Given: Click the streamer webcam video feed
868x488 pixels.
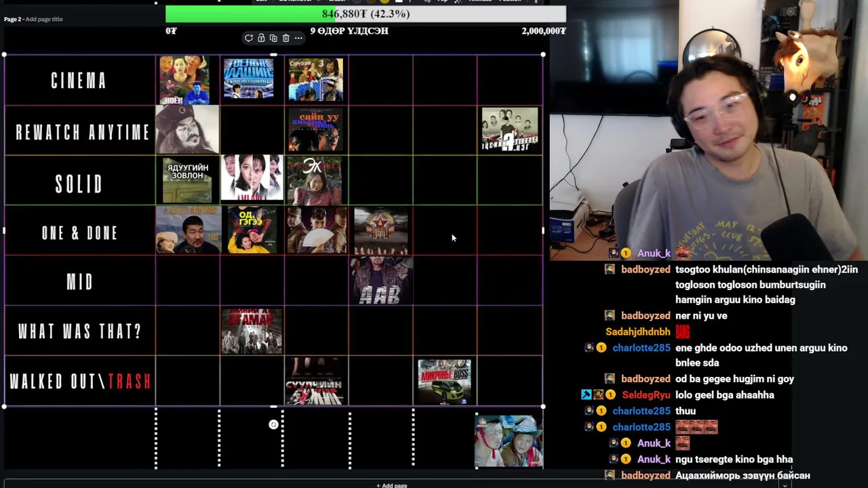Looking at the screenshot, I should [x=709, y=130].
